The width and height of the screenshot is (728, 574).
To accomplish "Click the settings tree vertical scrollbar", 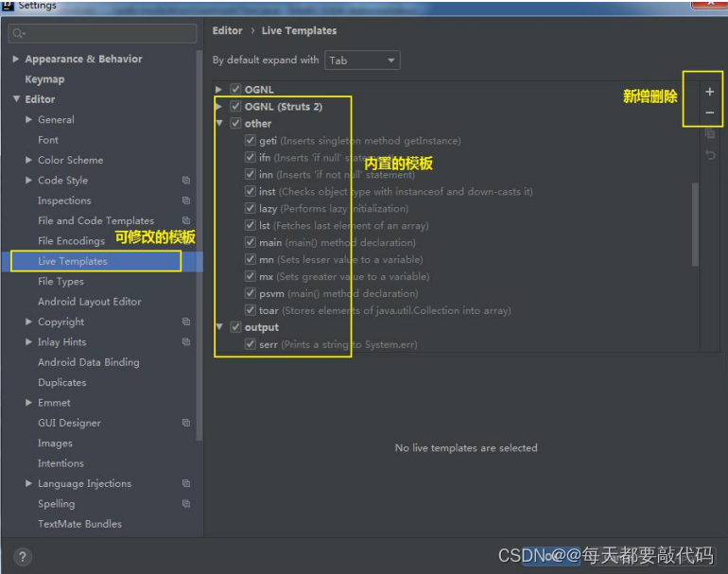I will (x=199, y=246).
